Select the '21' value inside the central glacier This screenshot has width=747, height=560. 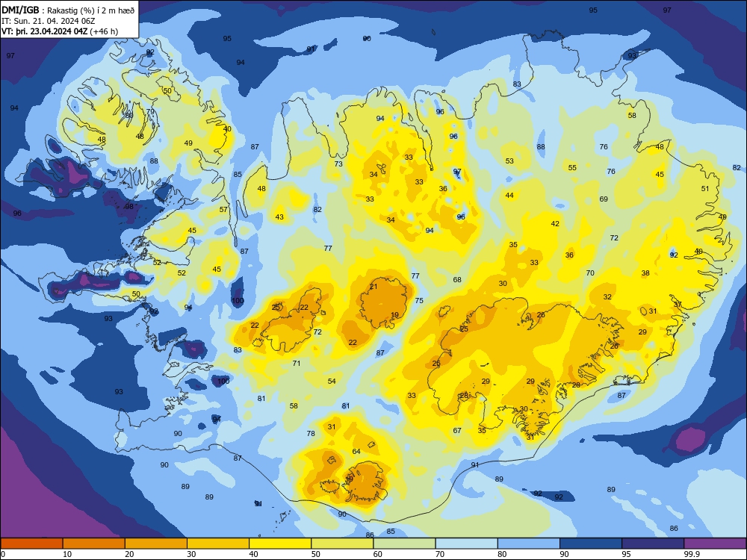pos(373,286)
